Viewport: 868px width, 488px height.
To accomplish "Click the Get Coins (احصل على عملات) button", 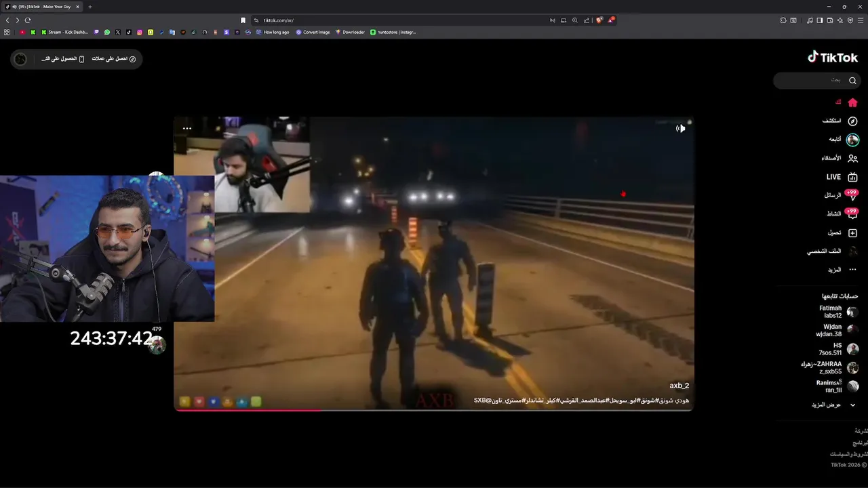I will point(114,59).
